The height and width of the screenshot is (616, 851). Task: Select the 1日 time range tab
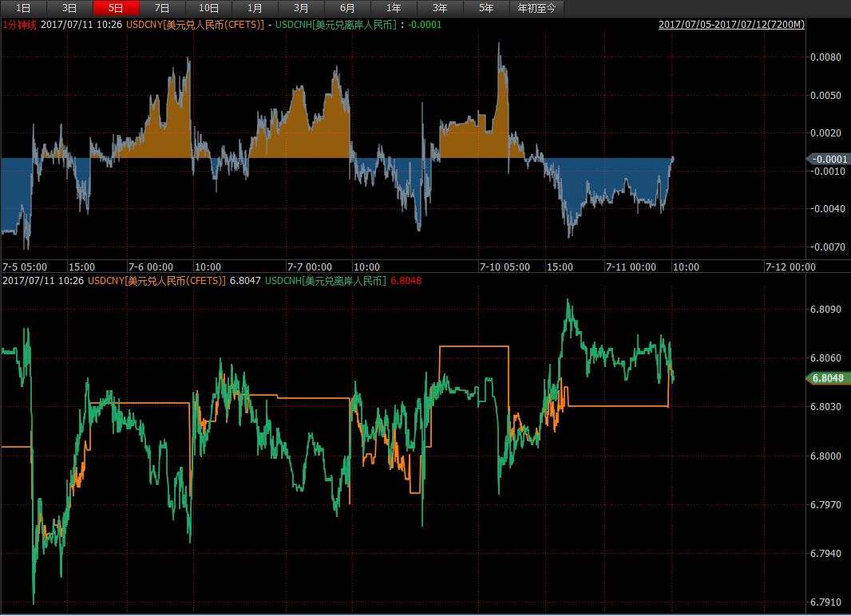[23, 8]
